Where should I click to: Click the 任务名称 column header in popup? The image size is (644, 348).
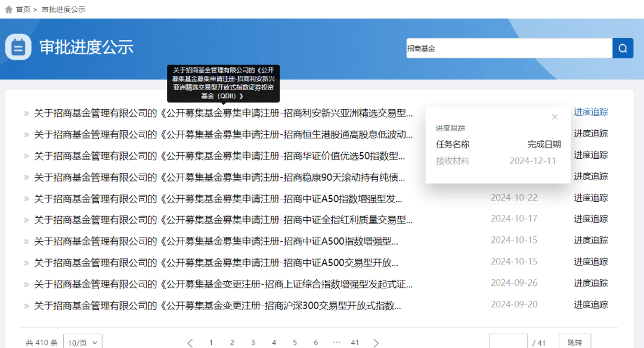453,144
